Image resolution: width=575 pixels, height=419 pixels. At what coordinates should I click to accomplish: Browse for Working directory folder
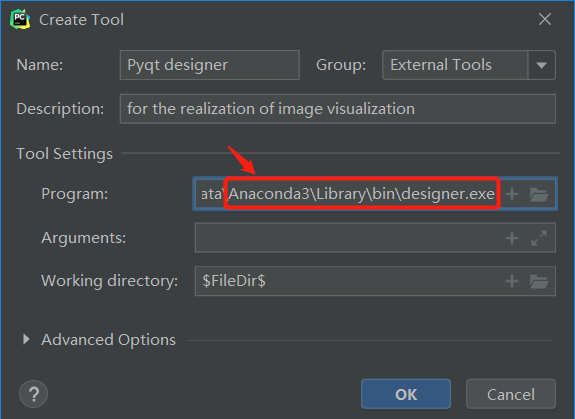[539, 282]
